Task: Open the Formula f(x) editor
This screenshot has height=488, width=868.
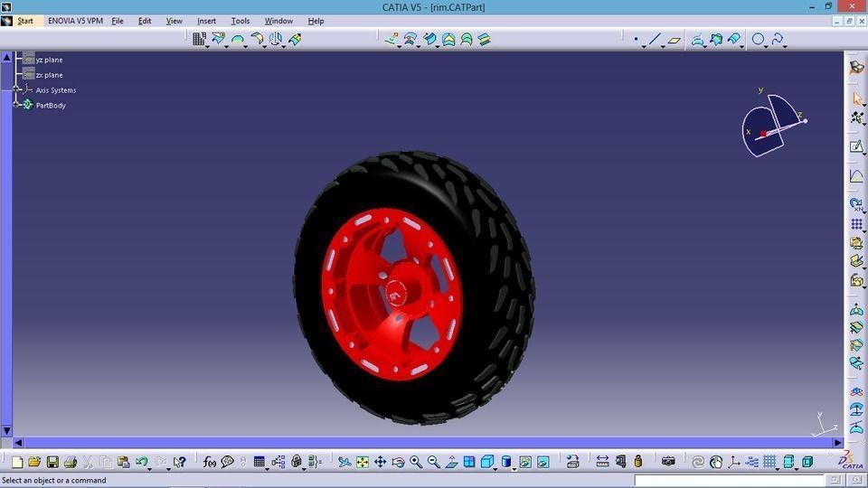Action: point(209,462)
